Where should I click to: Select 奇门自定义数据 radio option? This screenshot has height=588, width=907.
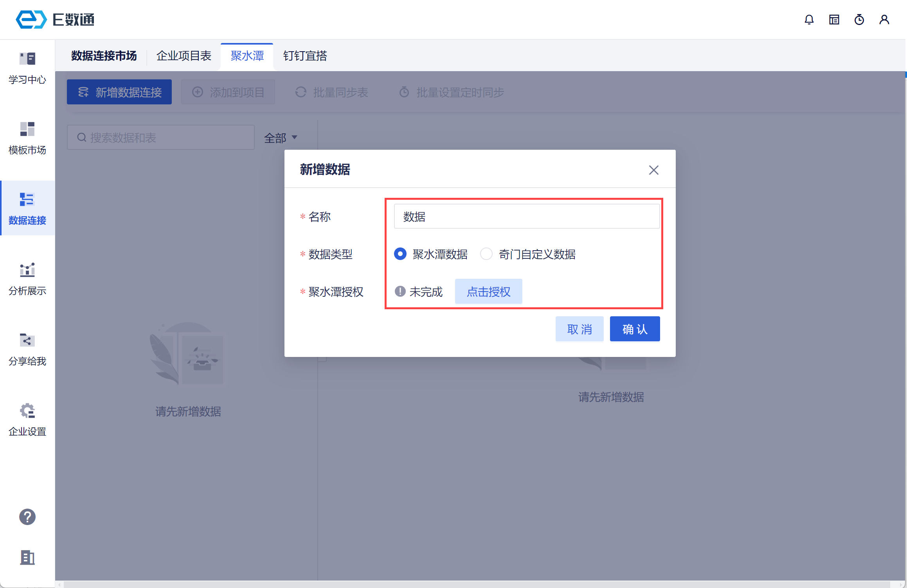coord(486,254)
